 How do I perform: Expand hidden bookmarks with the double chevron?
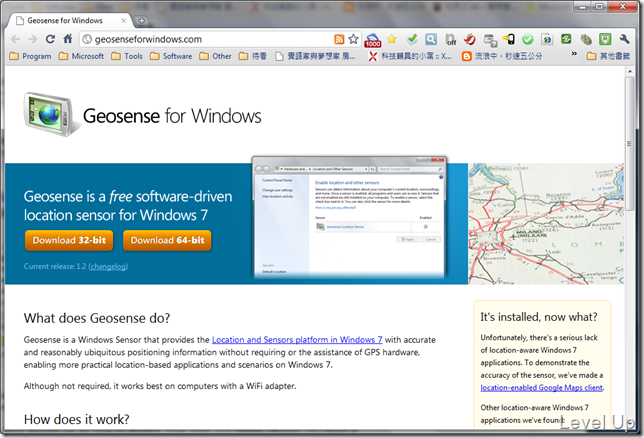pyautogui.click(x=574, y=54)
